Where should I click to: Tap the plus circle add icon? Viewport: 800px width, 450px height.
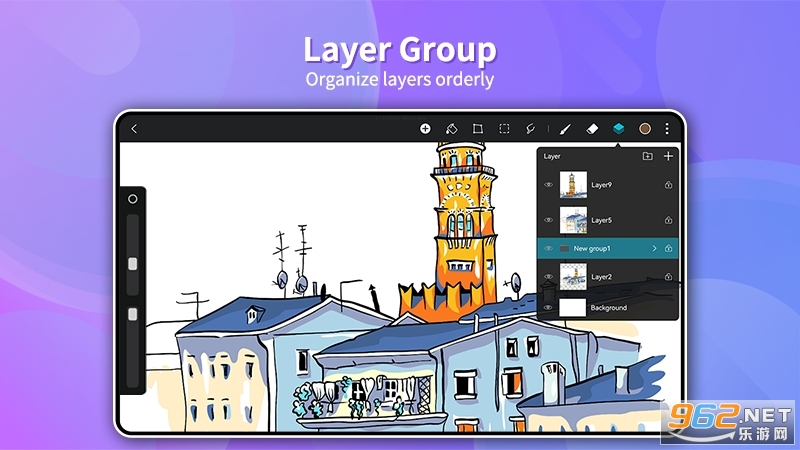tap(425, 129)
